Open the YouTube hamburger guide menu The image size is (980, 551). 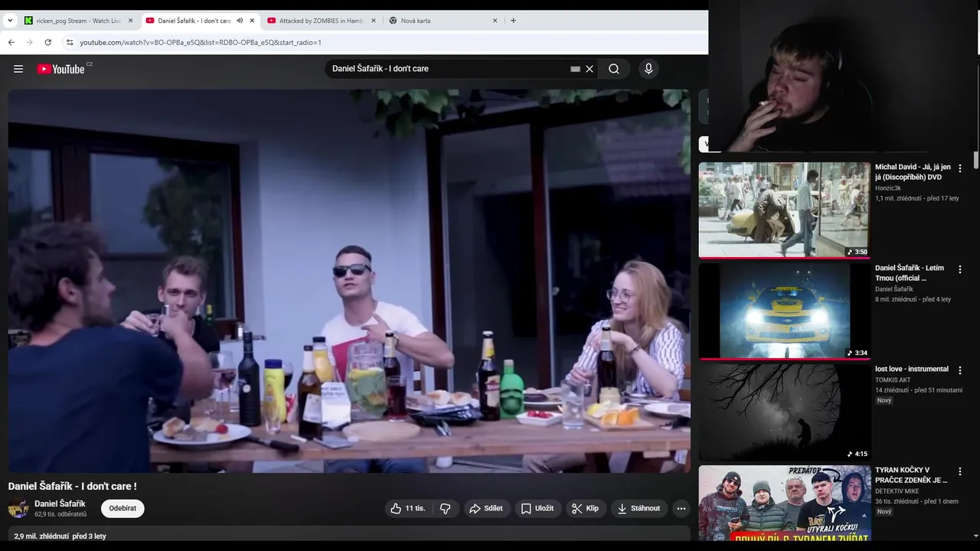click(18, 69)
